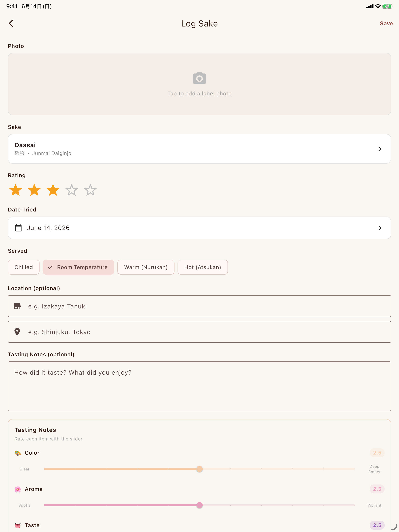
Task: Click the storefront icon in location field
Action: (17, 306)
